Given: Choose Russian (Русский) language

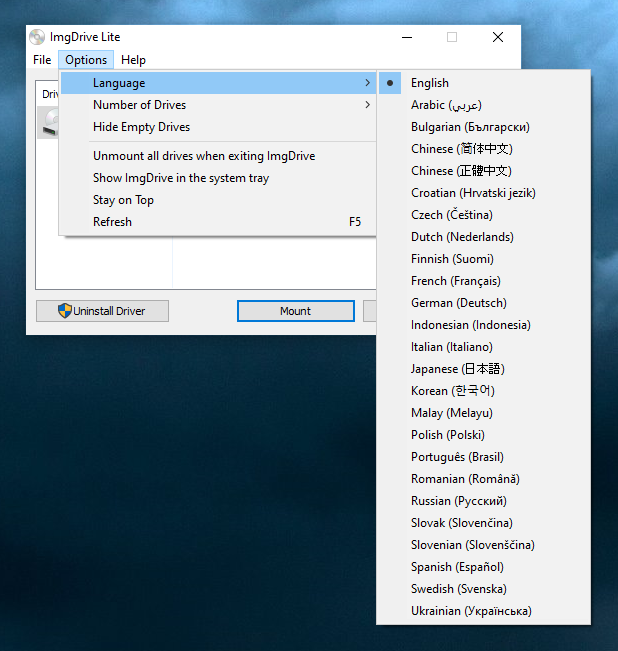Looking at the screenshot, I should coord(484,501).
